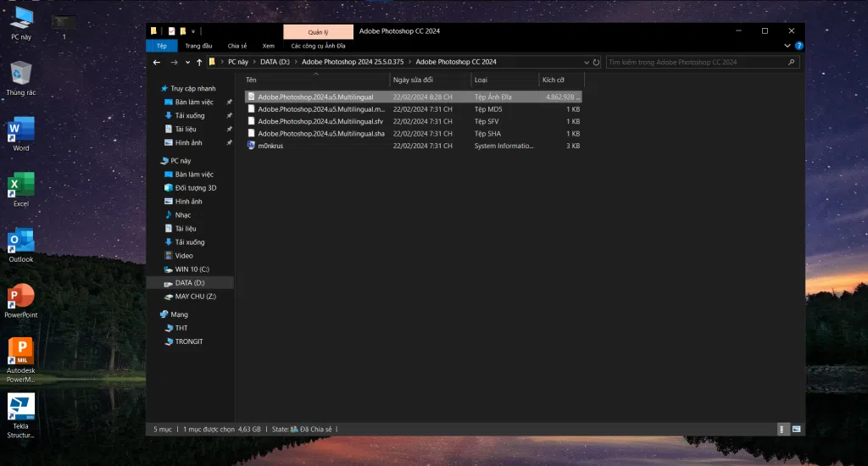Screen dimensions: 868x466
Task: Select the m0nkrus system information file
Action: (413, 146)
